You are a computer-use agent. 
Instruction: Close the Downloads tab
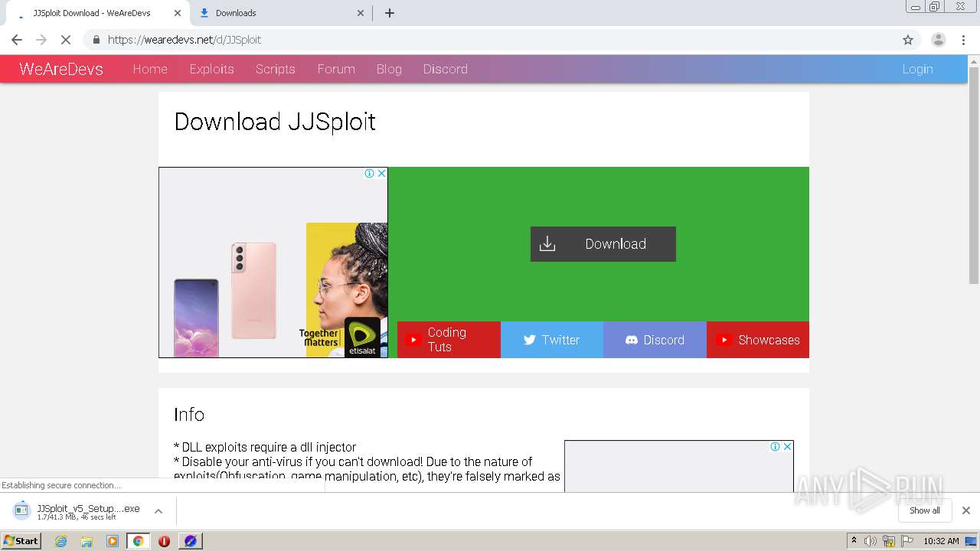(361, 13)
